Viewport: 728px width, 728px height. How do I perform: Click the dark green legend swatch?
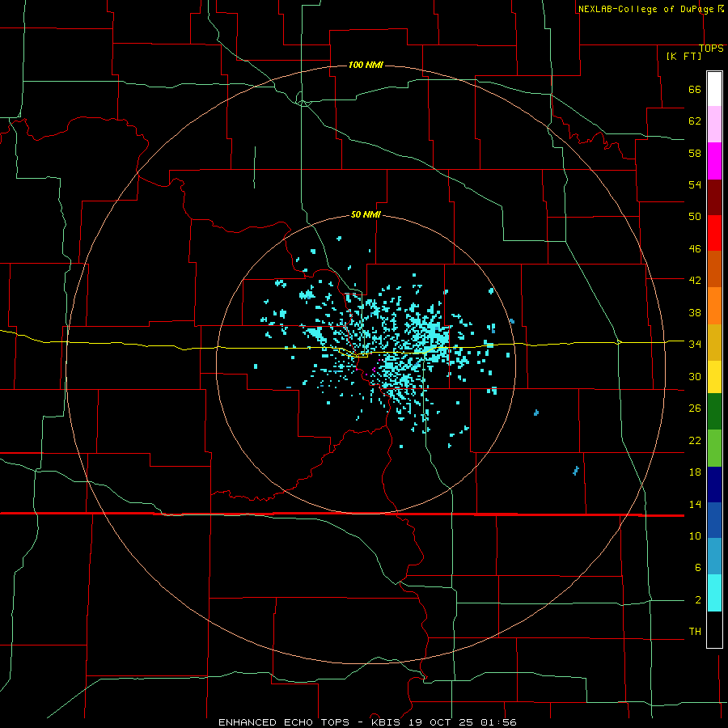pyautogui.click(x=714, y=412)
